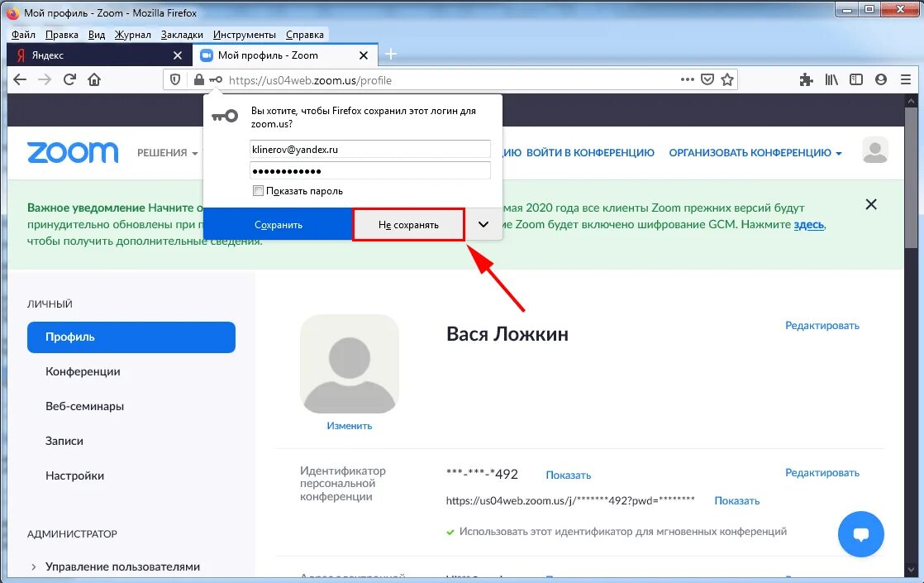This screenshot has height=583, width=924.
Task: Click the password field in save dialog
Action: pos(370,170)
